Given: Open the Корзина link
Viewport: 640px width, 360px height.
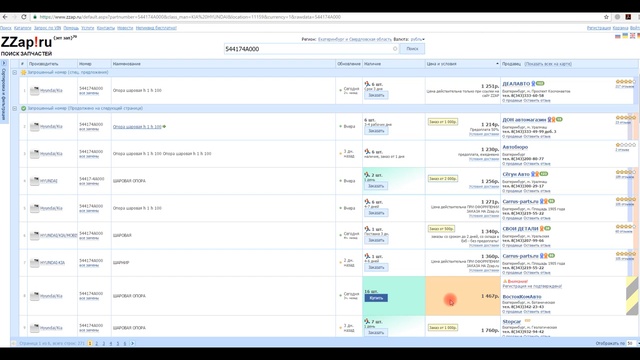Looking at the screenshot, I should (620, 28).
